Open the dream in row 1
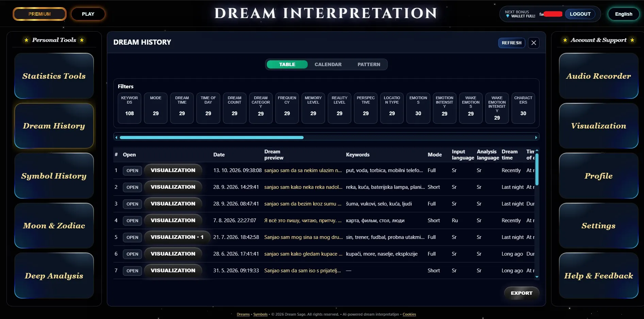644x319 pixels. (132, 171)
